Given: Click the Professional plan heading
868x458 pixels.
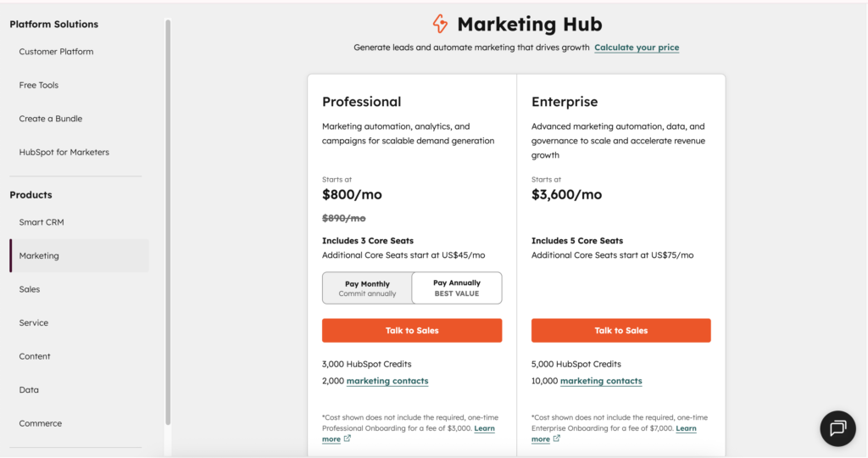Looking at the screenshot, I should (x=361, y=102).
